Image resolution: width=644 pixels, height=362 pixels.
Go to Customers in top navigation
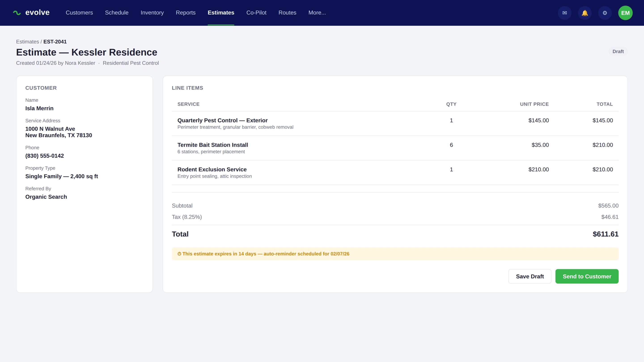79,13
